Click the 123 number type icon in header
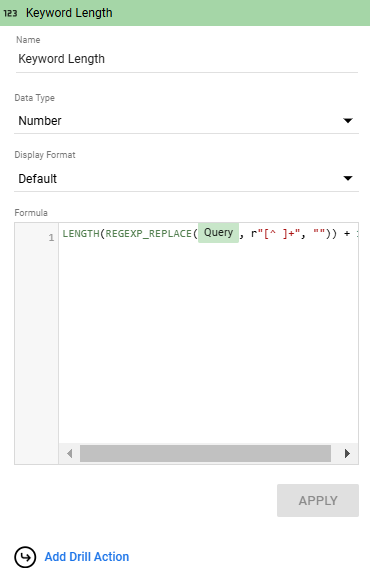Screen dimensions: 370x575 pos(10,13)
